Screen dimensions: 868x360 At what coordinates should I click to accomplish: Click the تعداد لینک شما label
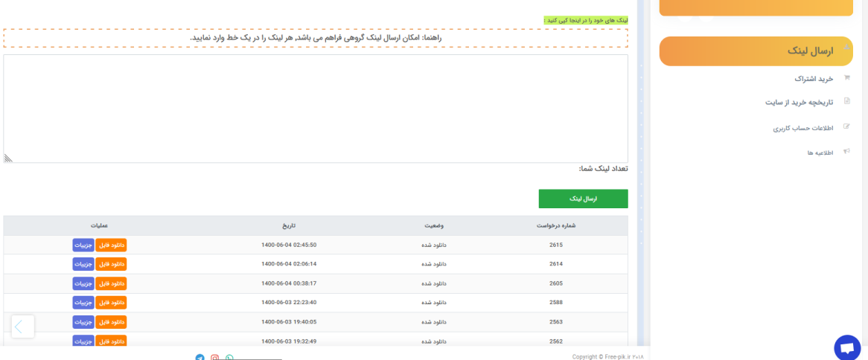(x=604, y=169)
